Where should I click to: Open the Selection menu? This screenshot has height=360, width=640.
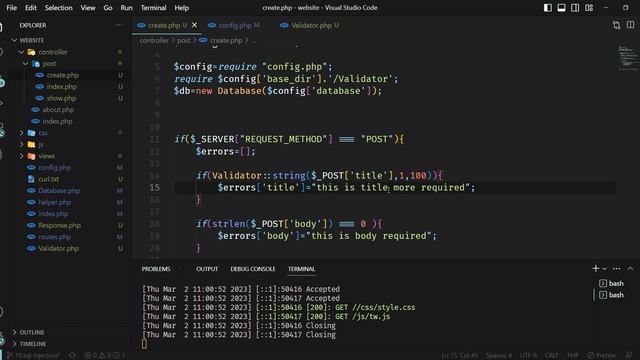58,8
